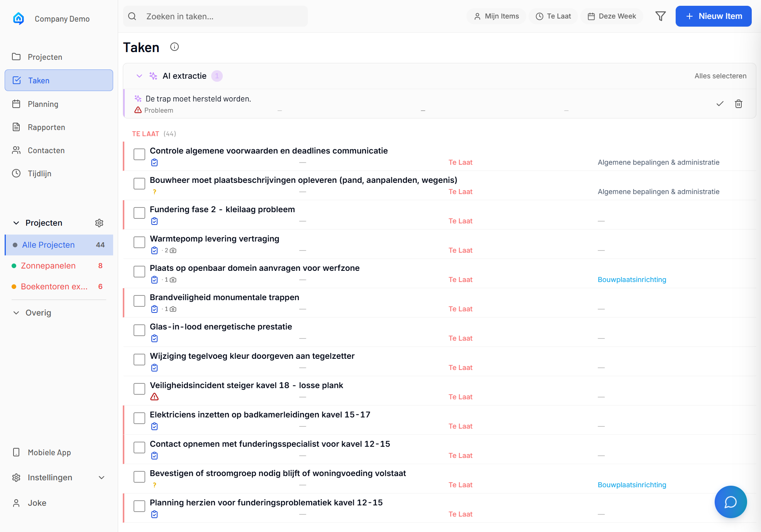This screenshot has height=532, width=761.
Task: Mark Veiligheidsincident steiger kavel 18 done
Action: pyautogui.click(x=139, y=389)
